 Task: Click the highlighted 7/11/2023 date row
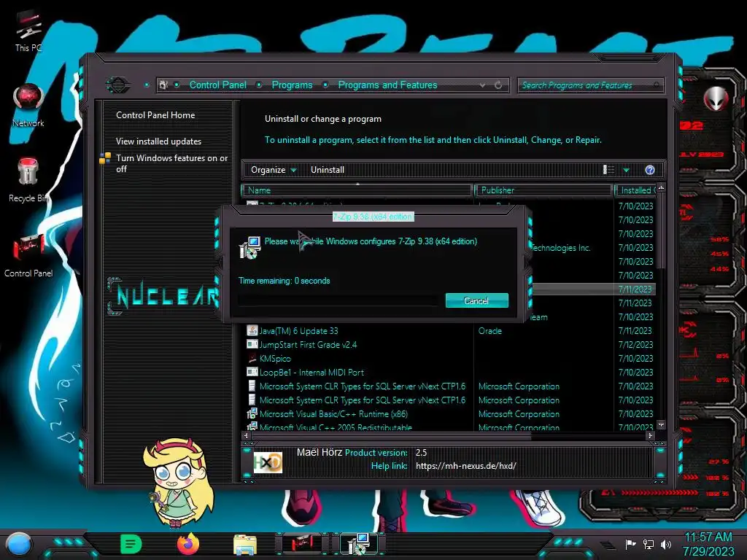point(635,289)
